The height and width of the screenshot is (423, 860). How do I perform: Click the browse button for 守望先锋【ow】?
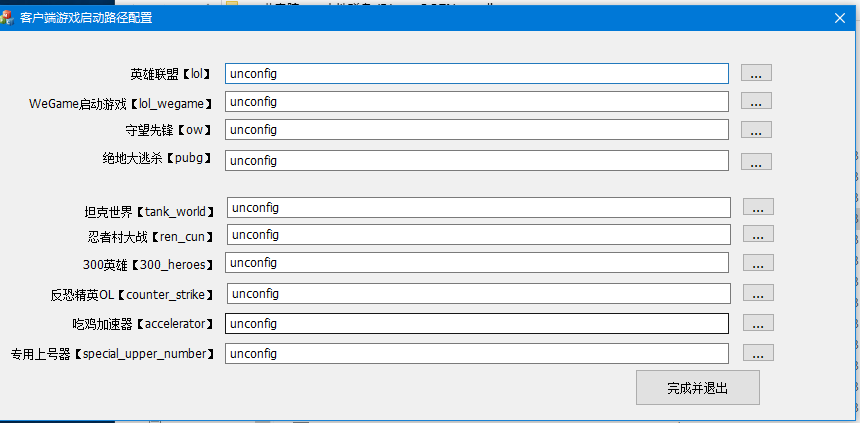[756, 130]
